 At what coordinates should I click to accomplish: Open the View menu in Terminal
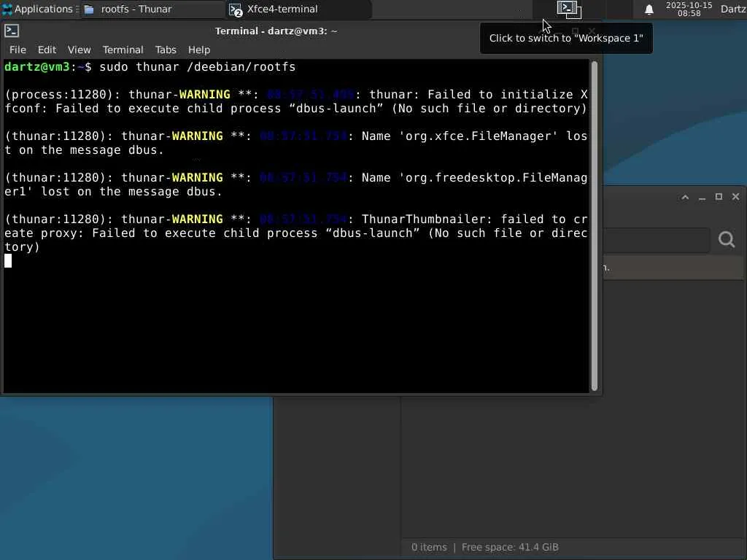[79, 50]
